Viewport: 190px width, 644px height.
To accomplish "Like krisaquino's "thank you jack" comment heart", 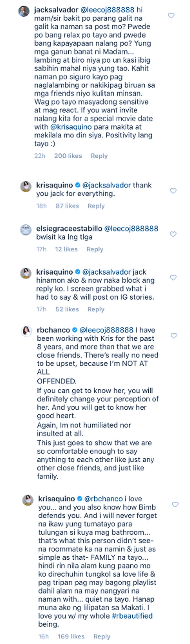I will (173, 191).
